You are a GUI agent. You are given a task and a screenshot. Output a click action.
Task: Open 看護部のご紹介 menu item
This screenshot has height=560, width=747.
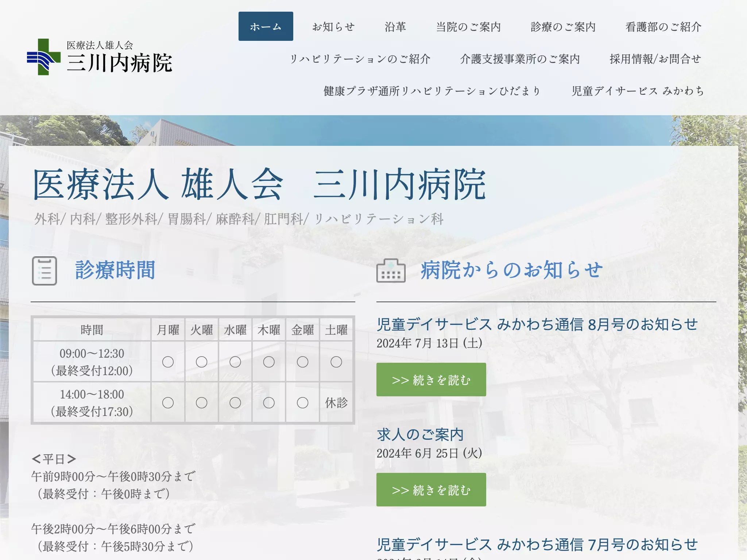pyautogui.click(x=663, y=27)
